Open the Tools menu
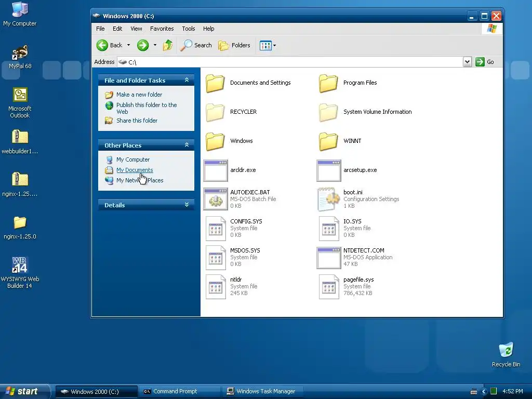532x399 pixels. point(188,29)
